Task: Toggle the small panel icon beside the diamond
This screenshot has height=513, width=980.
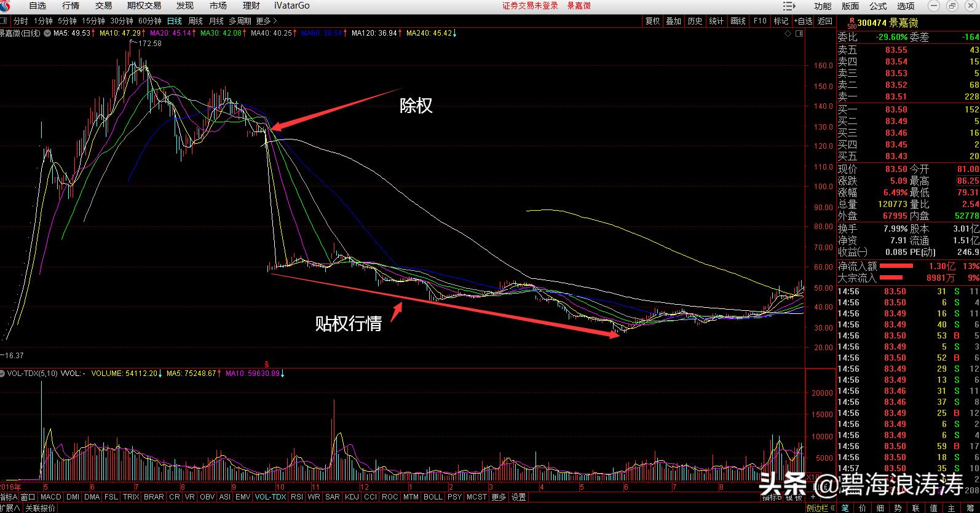Action: [799, 34]
